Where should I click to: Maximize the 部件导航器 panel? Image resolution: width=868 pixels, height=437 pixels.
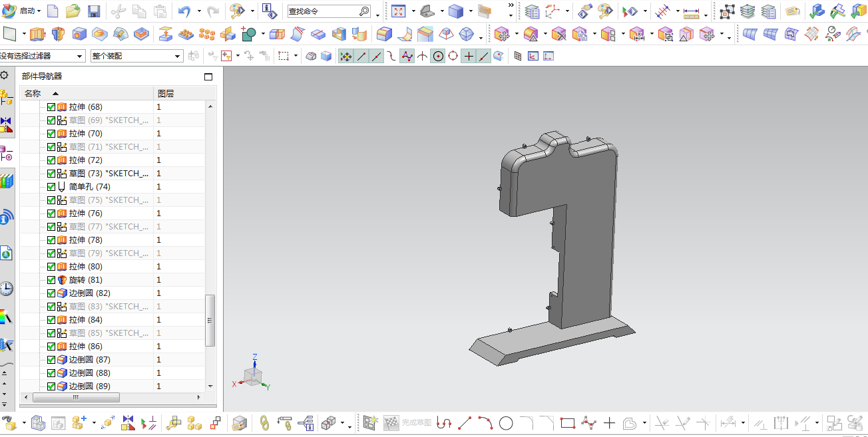208,76
